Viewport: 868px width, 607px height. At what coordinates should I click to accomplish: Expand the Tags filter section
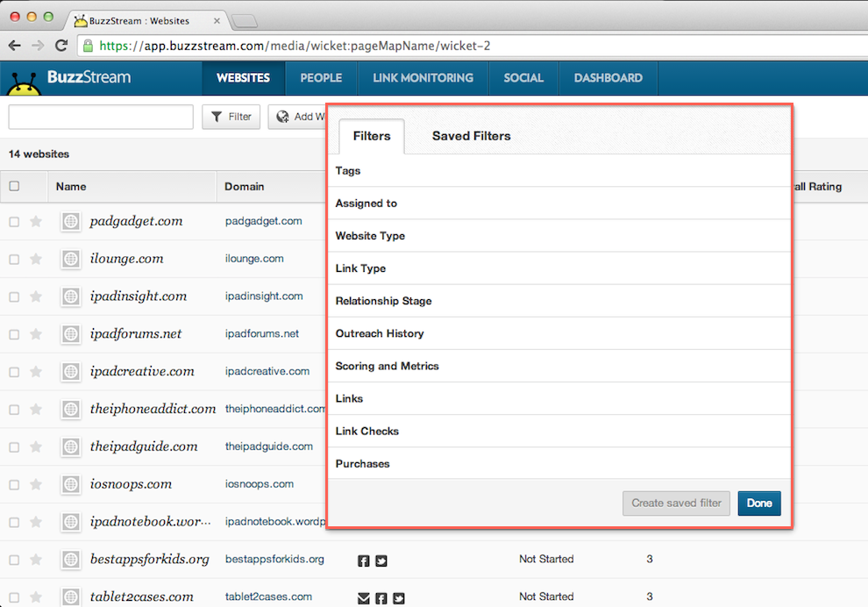(x=347, y=170)
